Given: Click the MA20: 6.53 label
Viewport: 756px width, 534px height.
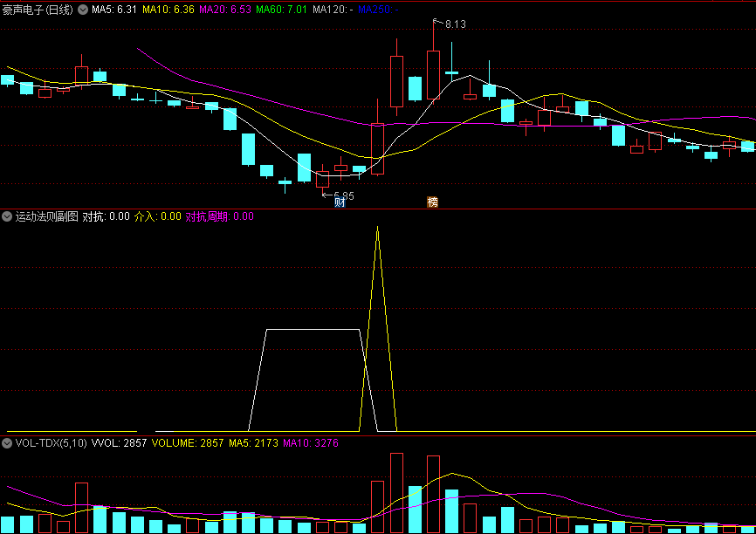Looking at the screenshot, I should [225, 9].
